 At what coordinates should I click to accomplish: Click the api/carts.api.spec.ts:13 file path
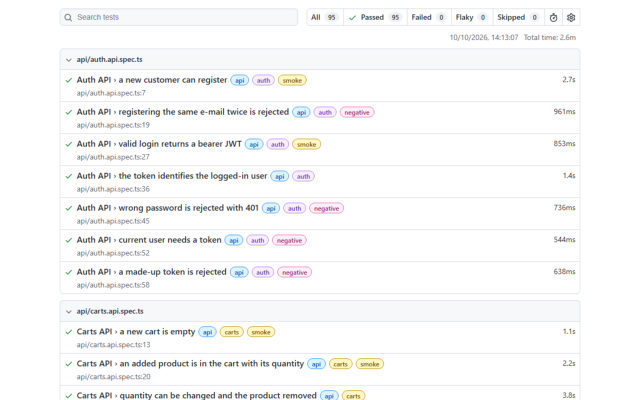(113, 344)
